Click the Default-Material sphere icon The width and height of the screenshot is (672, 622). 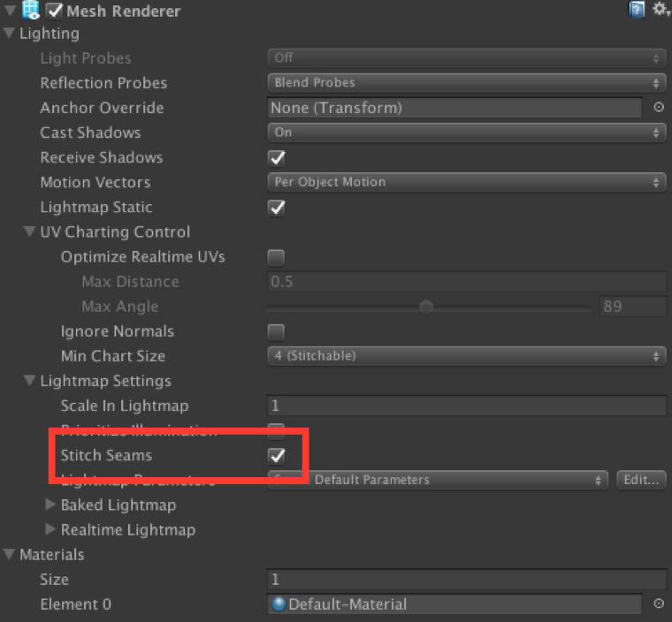tap(279, 604)
